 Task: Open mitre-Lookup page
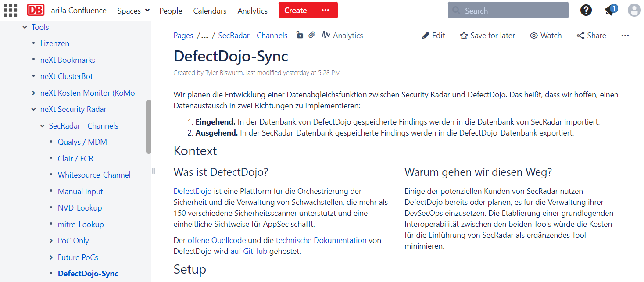pos(81,225)
